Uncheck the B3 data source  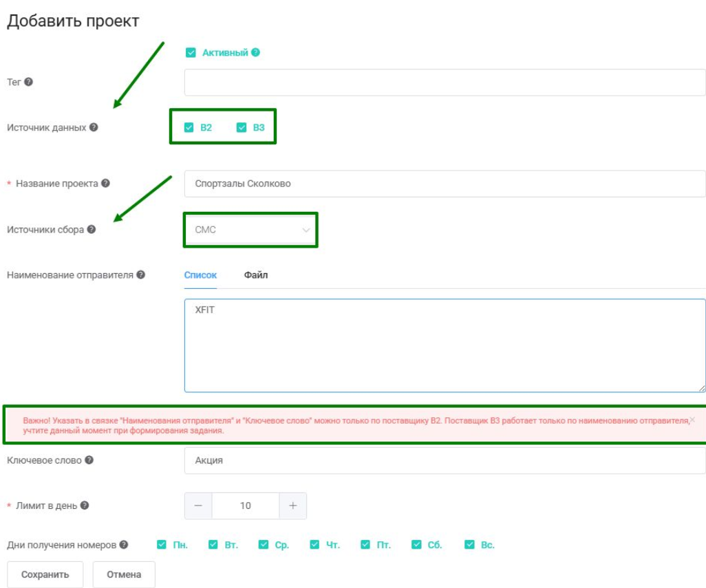pos(242,127)
